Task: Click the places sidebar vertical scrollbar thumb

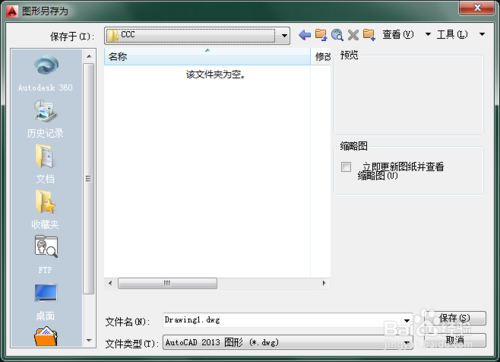Action: (x=88, y=179)
